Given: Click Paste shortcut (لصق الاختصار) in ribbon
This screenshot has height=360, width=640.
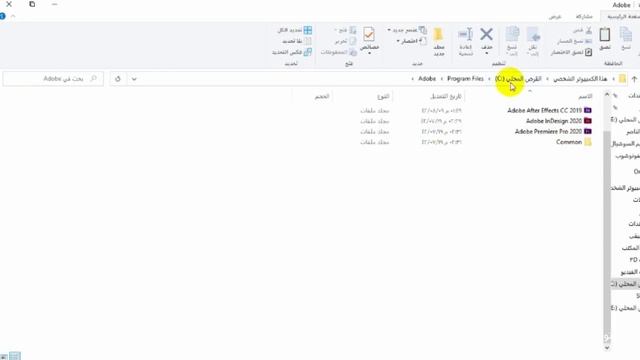Looking at the screenshot, I should coord(571,52).
